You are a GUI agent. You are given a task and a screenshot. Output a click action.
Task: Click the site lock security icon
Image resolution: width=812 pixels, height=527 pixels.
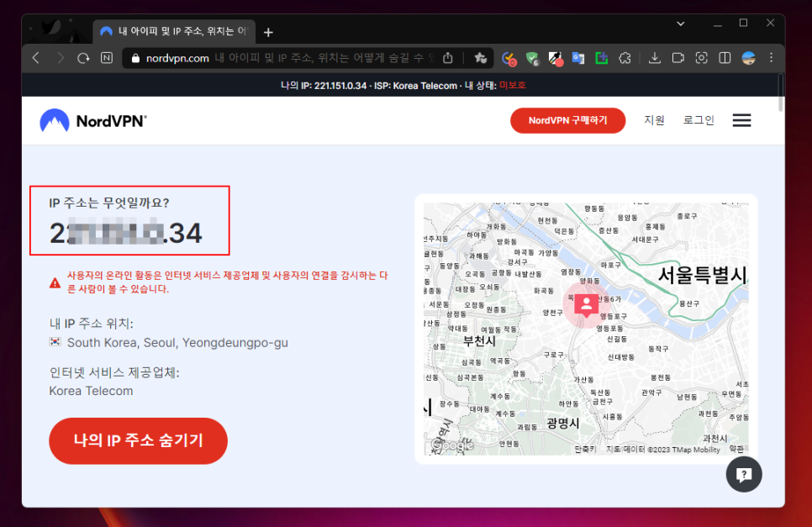pyautogui.click(x=135, y=59)
